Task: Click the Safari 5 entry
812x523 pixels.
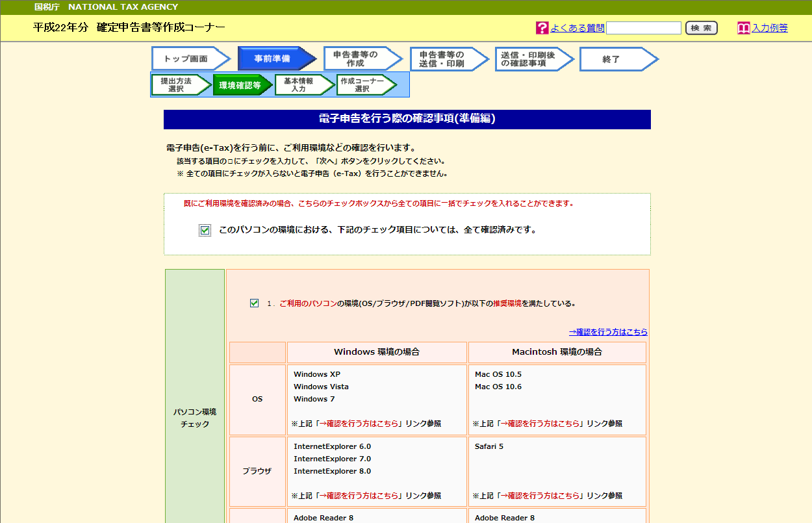Action: click(489, 446)
